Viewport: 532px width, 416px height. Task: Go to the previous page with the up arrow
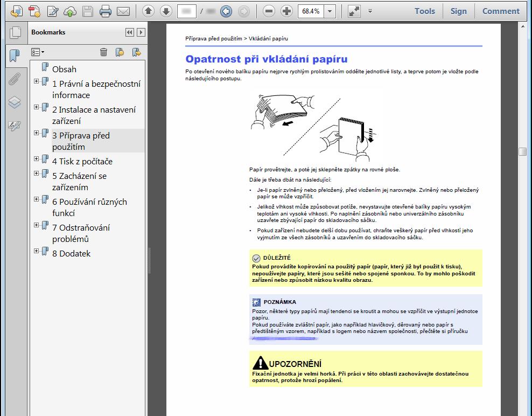pos(148,11)
